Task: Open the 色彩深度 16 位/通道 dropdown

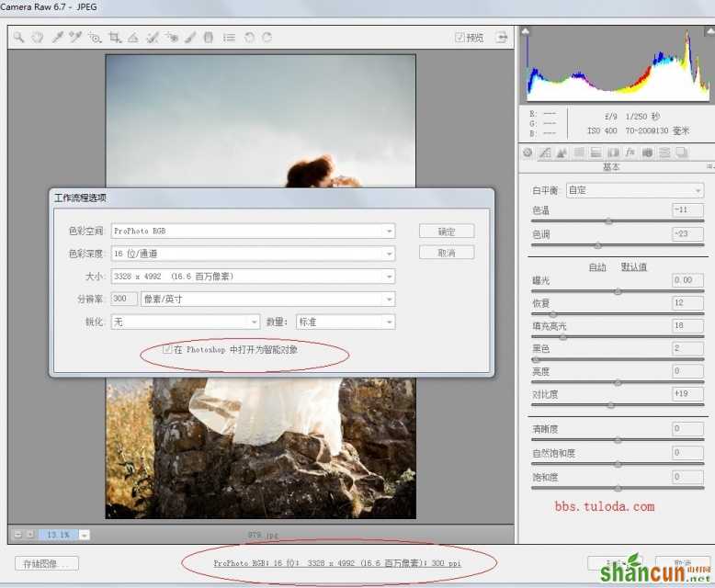Action: pyautogui.click(x=253, y=254)
